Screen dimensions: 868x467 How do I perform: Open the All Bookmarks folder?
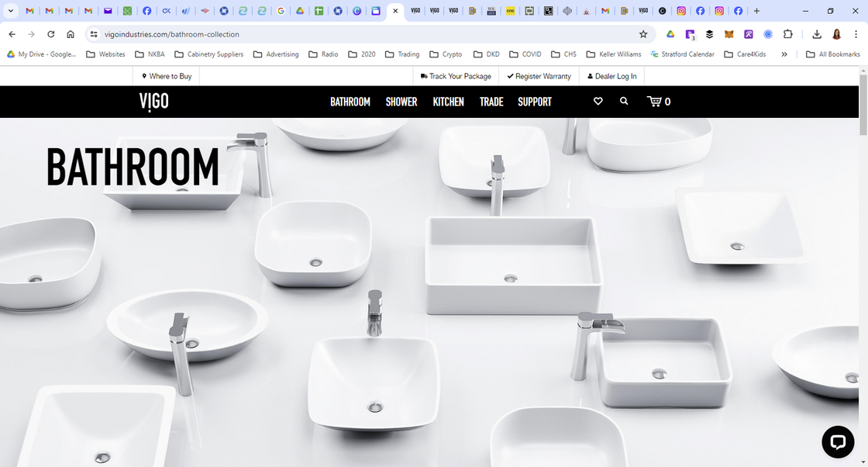pos(833,54)
